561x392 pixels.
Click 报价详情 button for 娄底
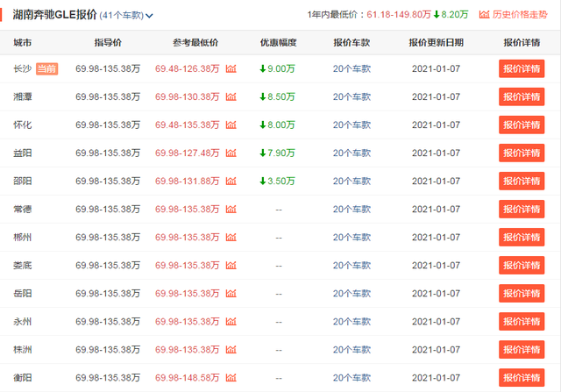[522, 265]
